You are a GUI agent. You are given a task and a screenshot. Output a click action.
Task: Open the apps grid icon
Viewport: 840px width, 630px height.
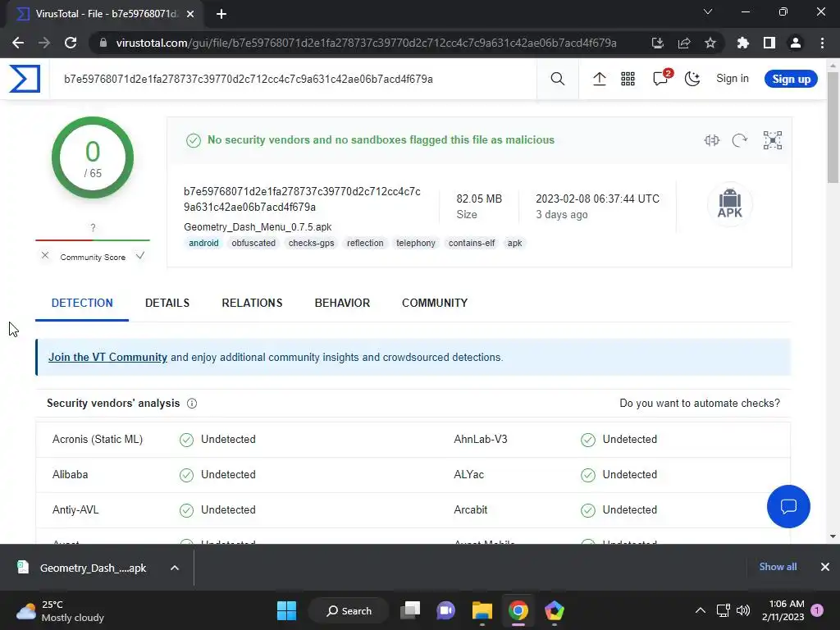[628, 80]
